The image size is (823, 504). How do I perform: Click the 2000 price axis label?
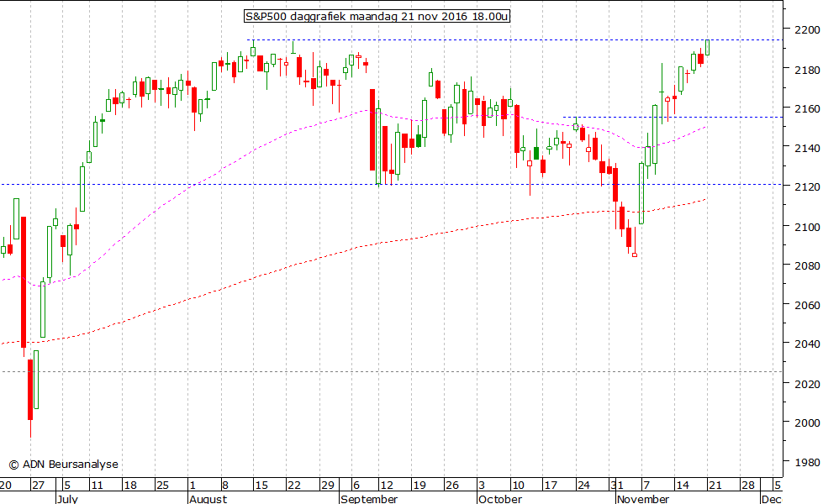[807, 423]
